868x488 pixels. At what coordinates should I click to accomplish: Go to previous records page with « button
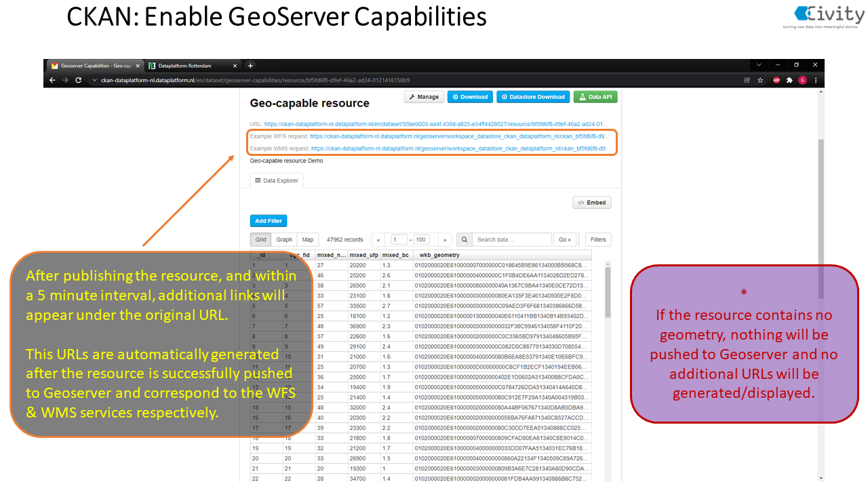point(378,240)
